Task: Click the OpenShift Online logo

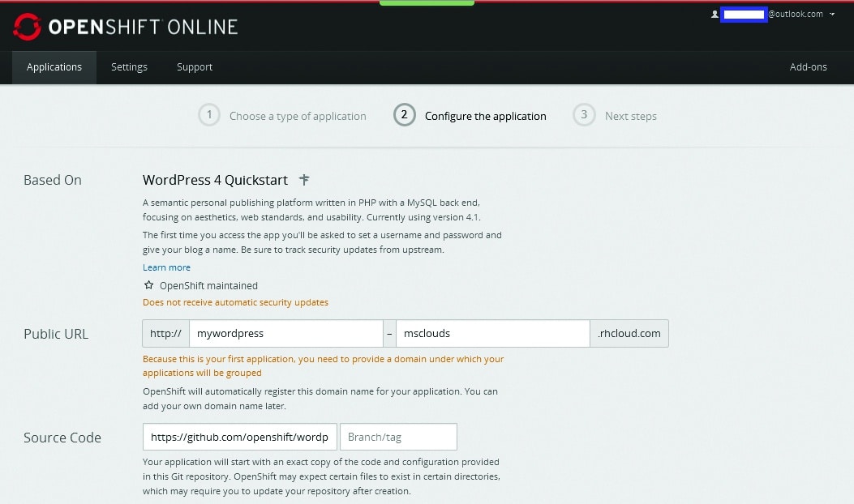Action: tap(126, 27)
